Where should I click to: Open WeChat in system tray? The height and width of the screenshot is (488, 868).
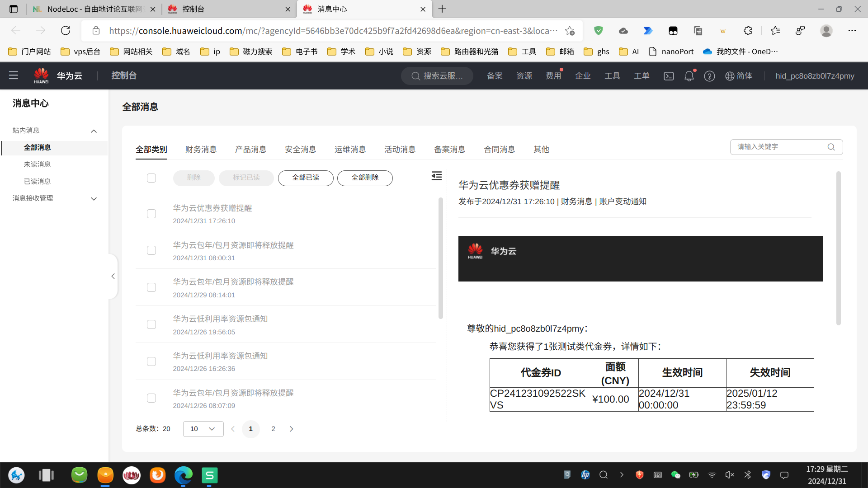click(675, 474)
